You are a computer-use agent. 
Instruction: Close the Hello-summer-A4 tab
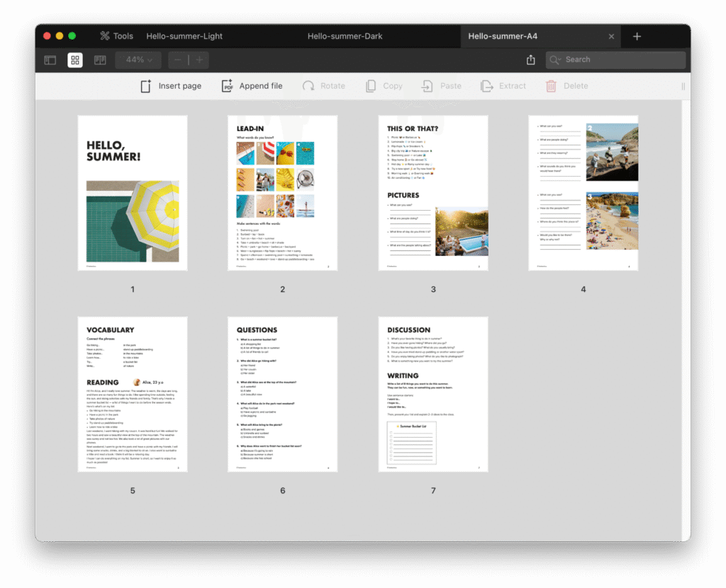coord(612,36)
